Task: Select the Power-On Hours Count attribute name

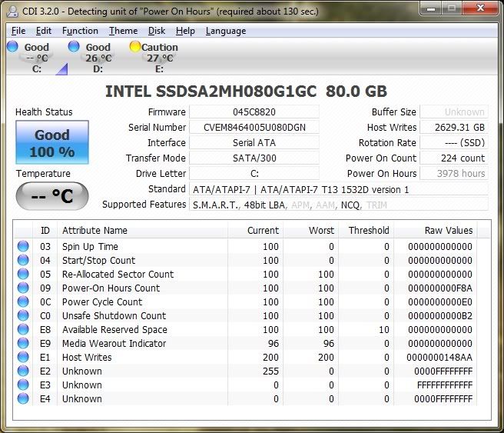Action: pos(111,288)
